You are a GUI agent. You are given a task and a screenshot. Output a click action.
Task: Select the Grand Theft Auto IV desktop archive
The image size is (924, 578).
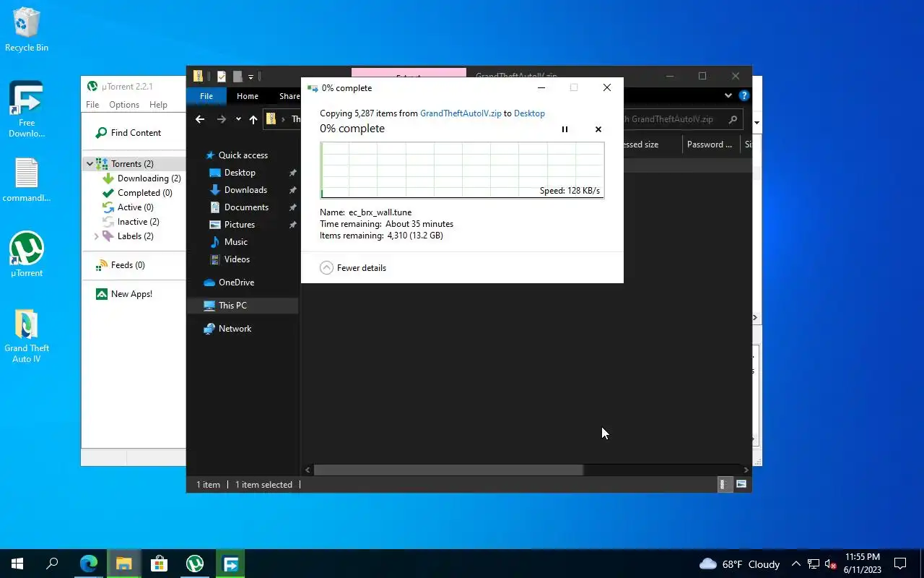click(x=27, y=336)
